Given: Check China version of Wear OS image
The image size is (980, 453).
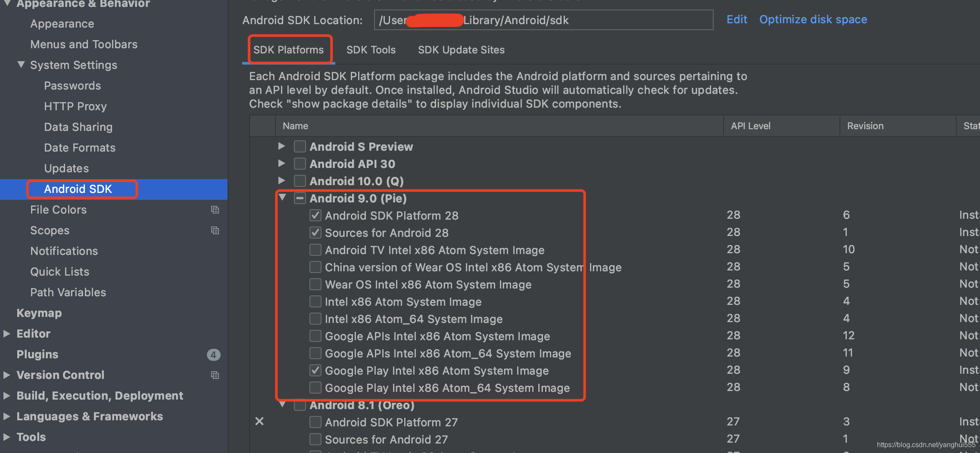Looking at the screenshot, I should click(315, 267).
